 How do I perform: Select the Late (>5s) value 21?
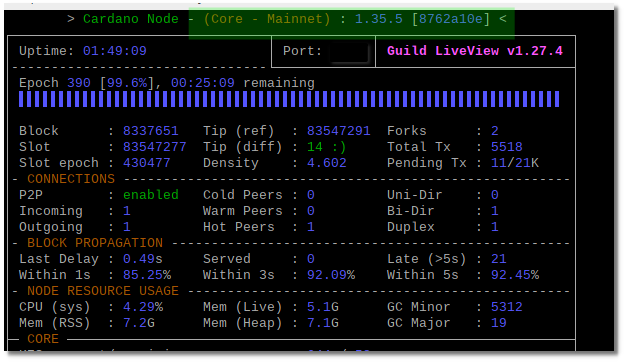click(499, 259)
